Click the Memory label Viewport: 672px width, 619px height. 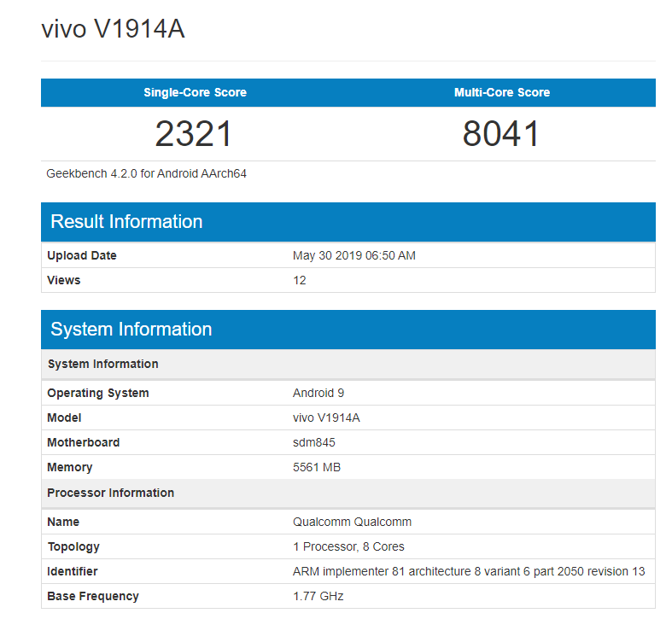point(70,467)
